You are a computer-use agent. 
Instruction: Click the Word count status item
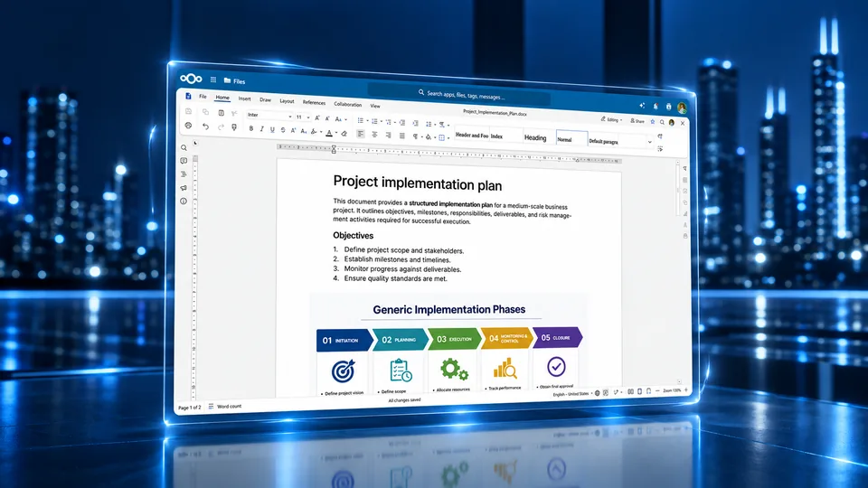[x=225, y=406]
